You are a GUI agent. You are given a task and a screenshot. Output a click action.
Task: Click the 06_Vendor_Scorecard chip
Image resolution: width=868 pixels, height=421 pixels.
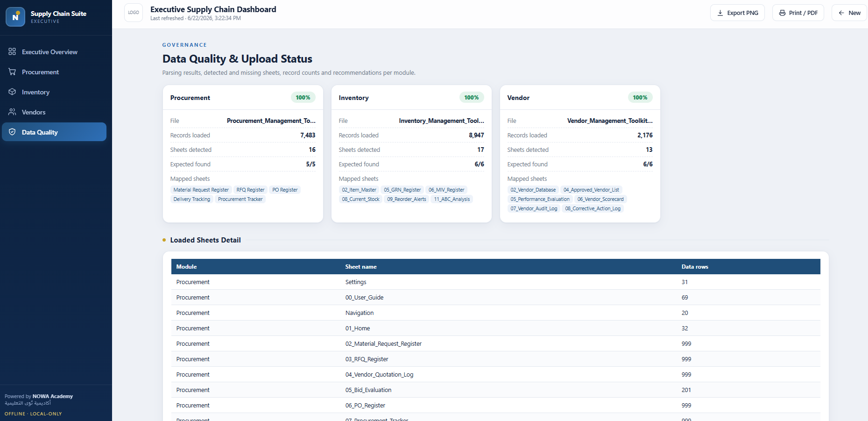(x=600, y=199)
